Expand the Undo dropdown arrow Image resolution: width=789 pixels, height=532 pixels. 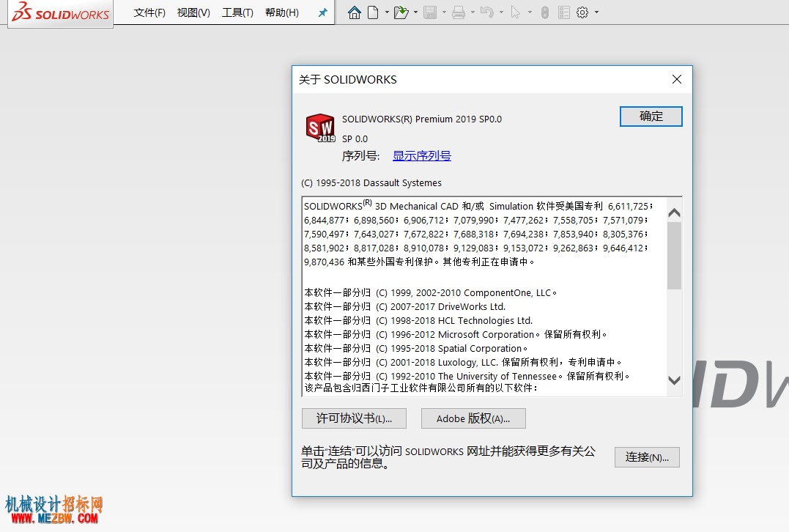pyautogui.click(x=501, y=12)
